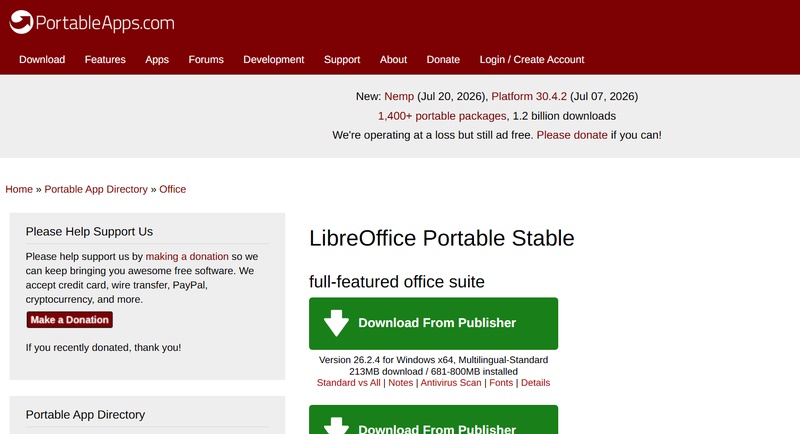Select the Development menu item
Viewport: 800px width, 434px height.
point(273,60)
